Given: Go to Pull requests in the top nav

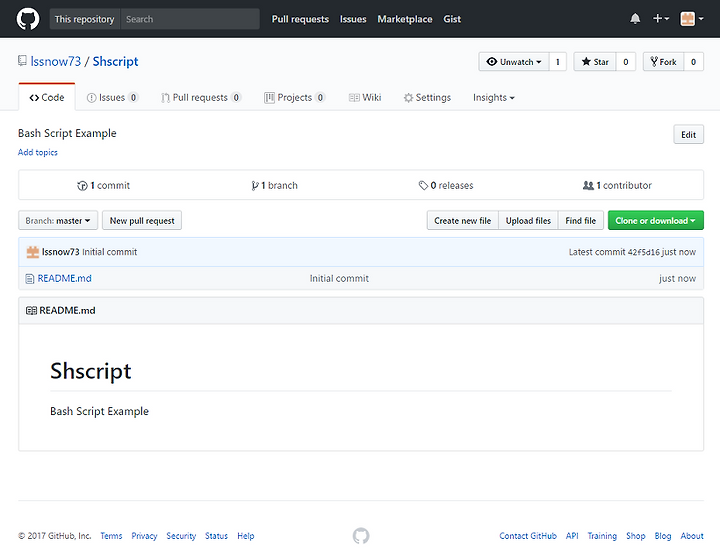Looking at the screenshot, I should pyautogui.click(x=300, y=19).
